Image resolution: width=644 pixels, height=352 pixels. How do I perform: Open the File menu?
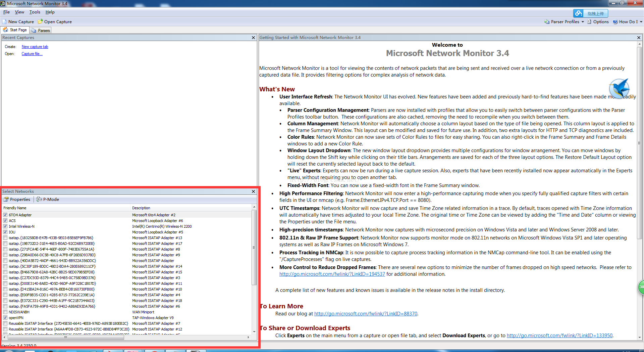pos(6,12)
